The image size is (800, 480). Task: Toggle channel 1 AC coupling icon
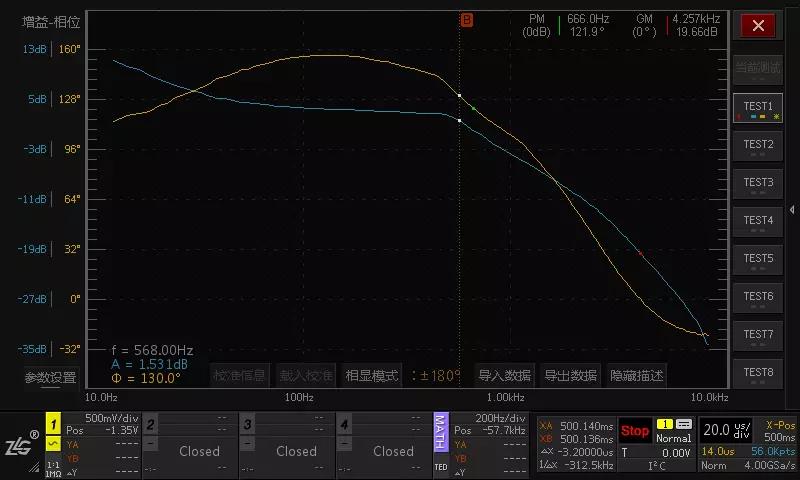coord(53,444)
